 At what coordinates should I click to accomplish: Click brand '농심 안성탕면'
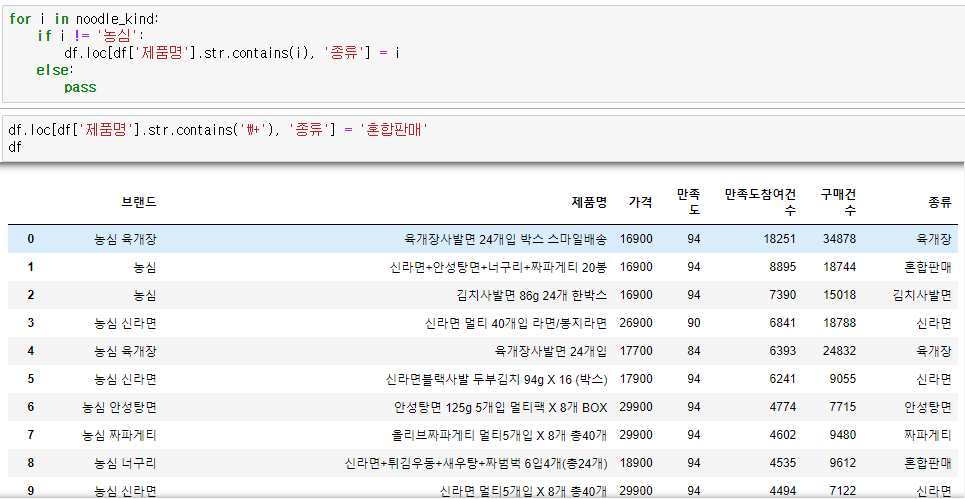[x=119, y=407]
